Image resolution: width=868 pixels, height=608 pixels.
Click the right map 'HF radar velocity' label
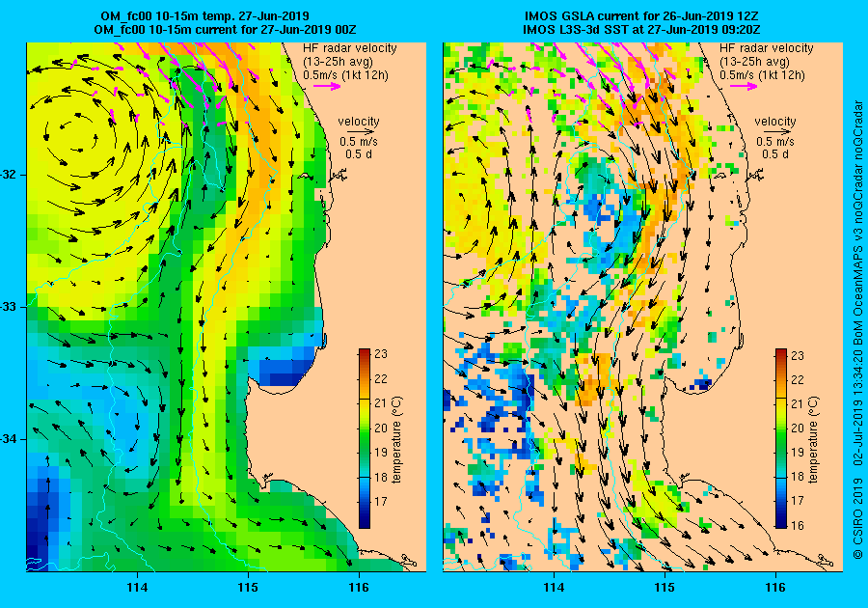[x=766, y=48]
